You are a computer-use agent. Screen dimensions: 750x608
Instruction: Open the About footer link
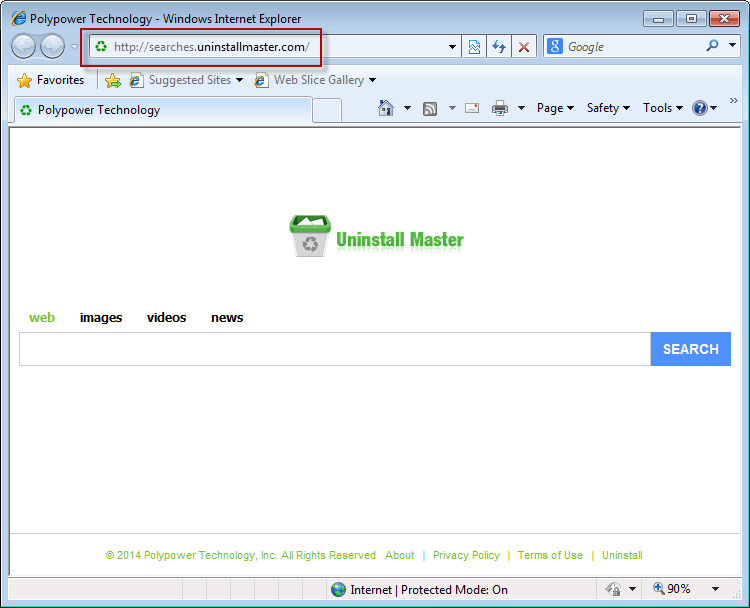(399, 555)
